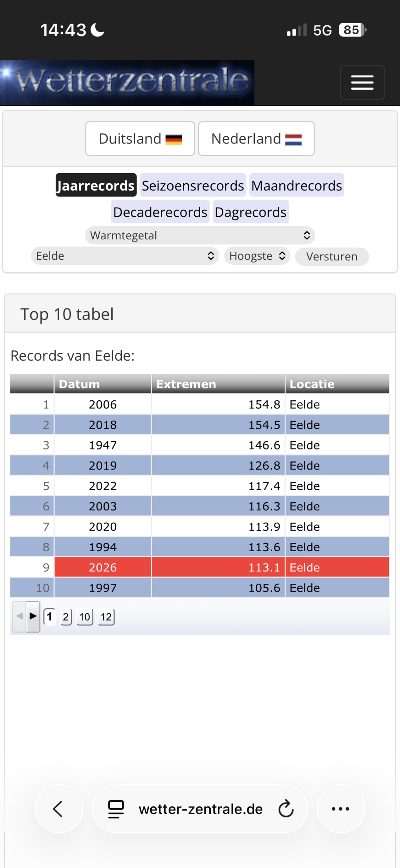400x868 pixels.
Task: Open the browser three-dots menu
Action: [341, 809]
